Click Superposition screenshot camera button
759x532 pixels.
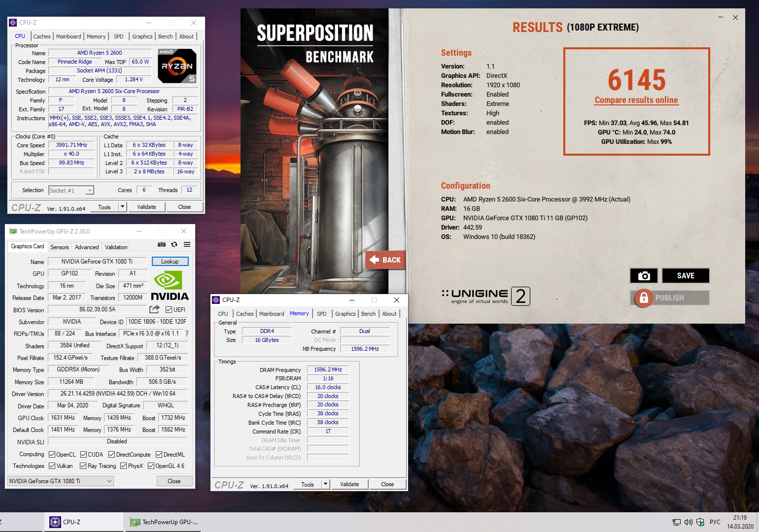pyautogui.click(x=644, y=276)
